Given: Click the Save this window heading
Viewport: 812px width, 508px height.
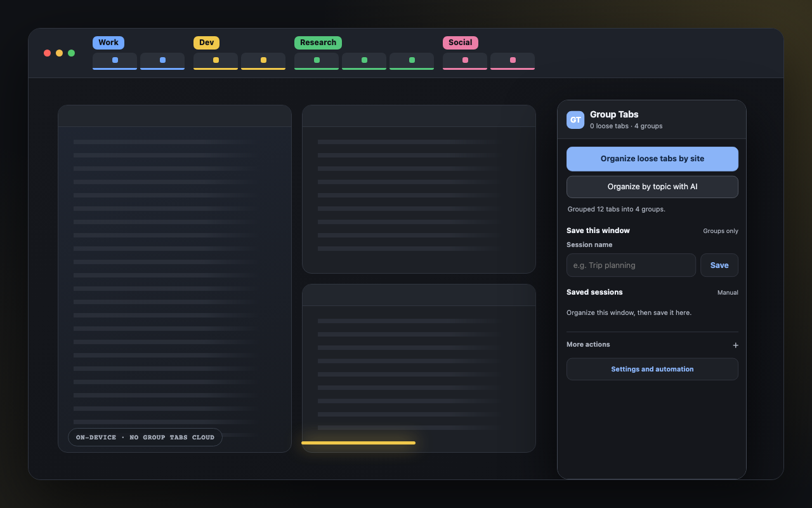Looking at the screenshot, I should (598, 231).
